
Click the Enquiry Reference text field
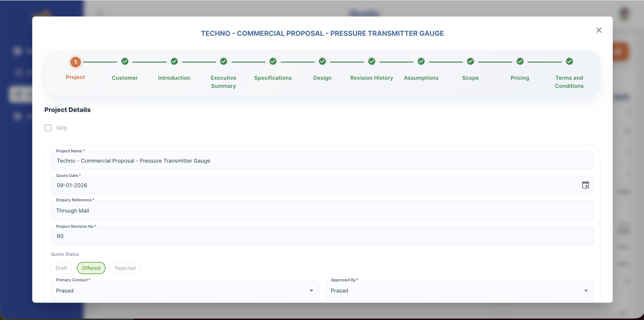(322, 211)
